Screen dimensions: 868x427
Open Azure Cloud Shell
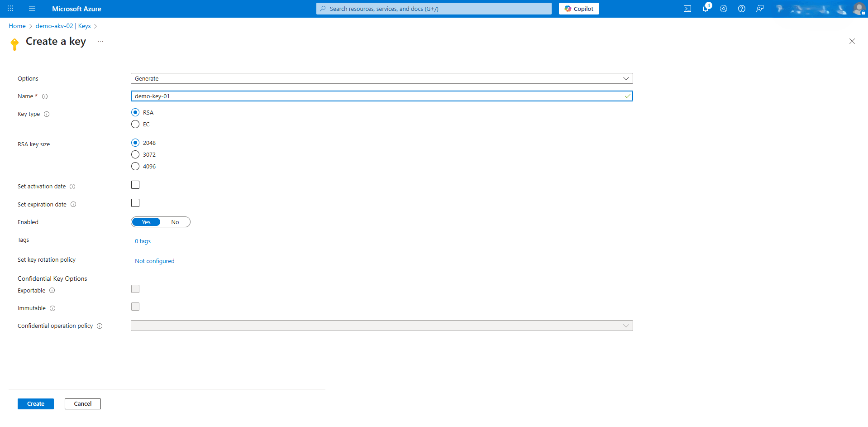coord(687,9)
